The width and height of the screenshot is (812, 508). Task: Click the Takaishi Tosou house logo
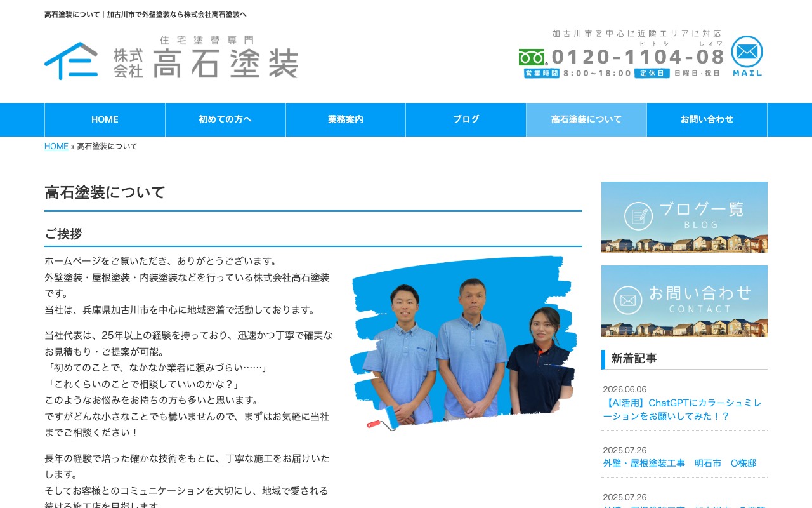tap(72, 60)
